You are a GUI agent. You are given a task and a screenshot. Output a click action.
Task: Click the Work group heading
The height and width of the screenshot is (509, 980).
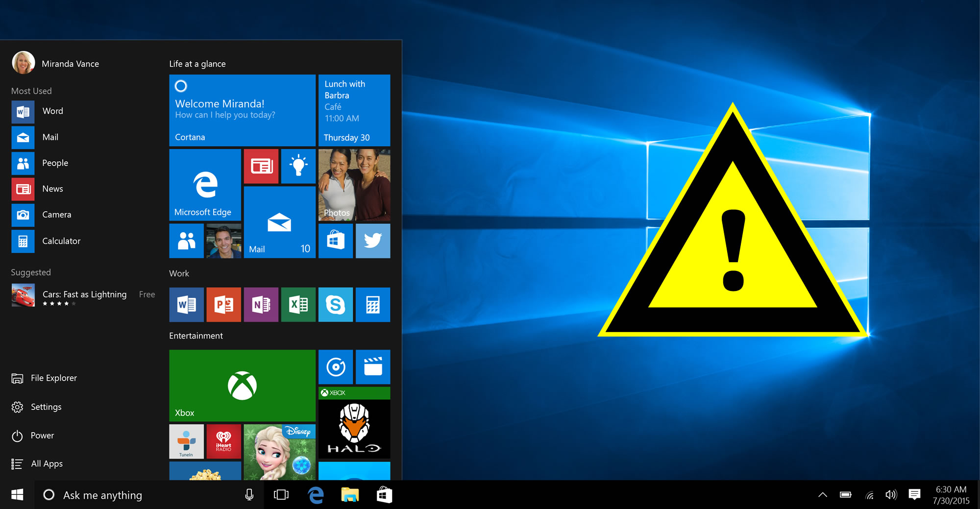(179, 273)
